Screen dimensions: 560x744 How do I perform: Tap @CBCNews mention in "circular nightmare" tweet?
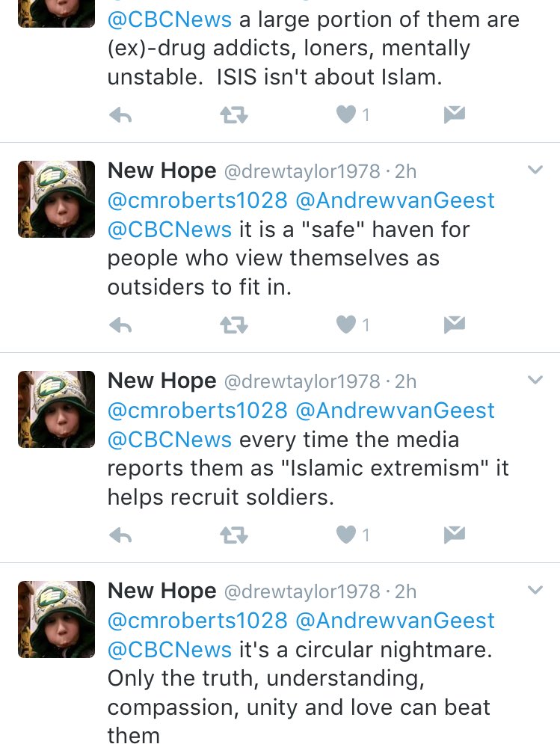click(x=170, y=650)
